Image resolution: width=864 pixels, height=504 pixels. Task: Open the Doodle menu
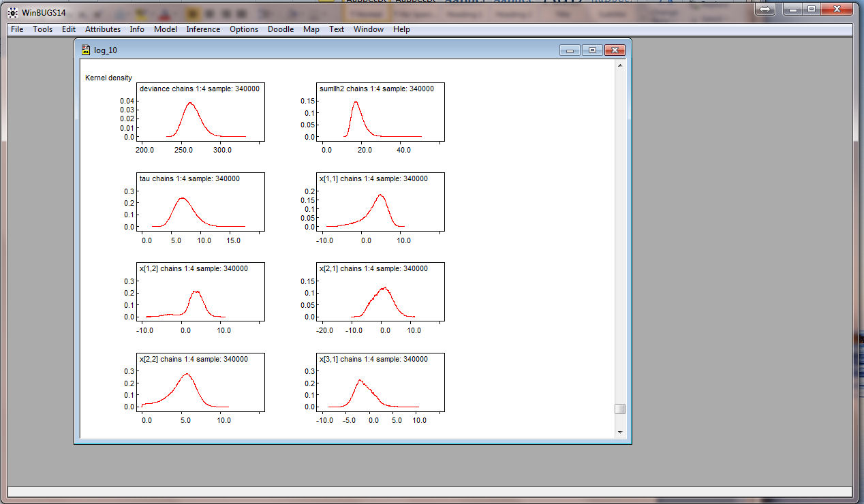click(280, 29)
